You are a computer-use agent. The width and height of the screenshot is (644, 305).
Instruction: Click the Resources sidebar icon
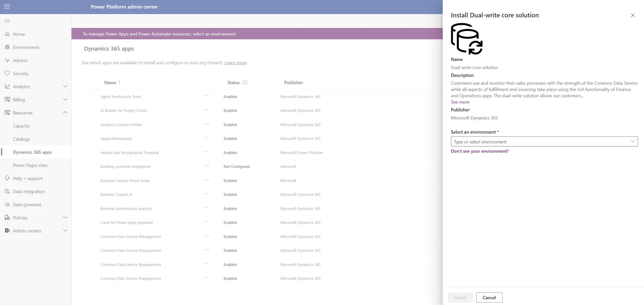click(7, 113)
